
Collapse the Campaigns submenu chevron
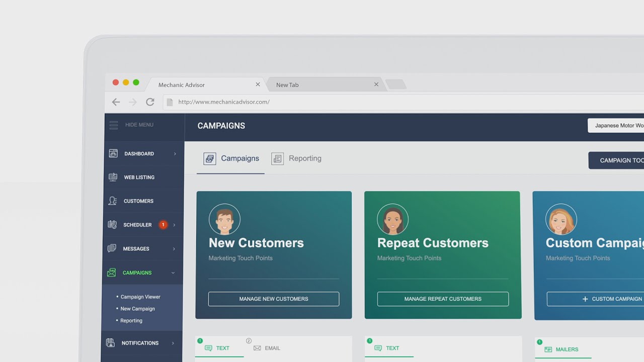(173, 273)
